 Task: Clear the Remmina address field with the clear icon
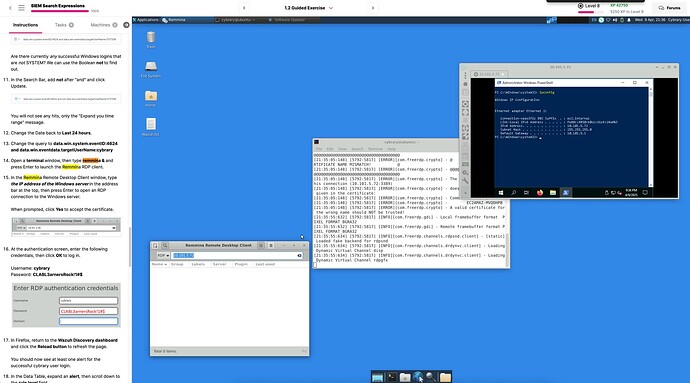click(x=299, y=255)
